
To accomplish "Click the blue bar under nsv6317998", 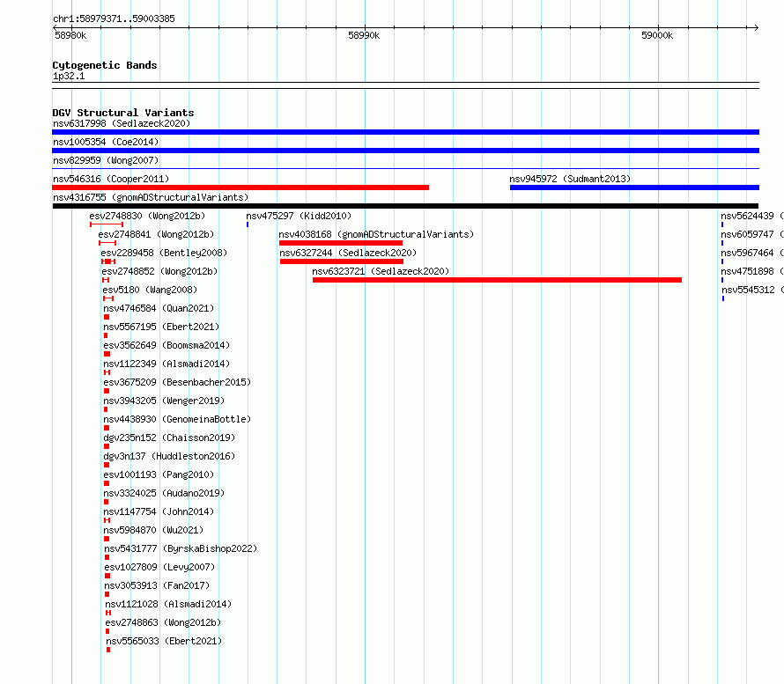I will pyautogui.click(x=405, y=132).
